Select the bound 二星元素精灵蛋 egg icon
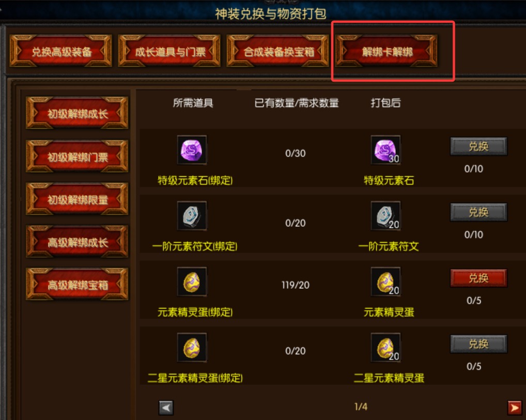 [x=192, y=347]
